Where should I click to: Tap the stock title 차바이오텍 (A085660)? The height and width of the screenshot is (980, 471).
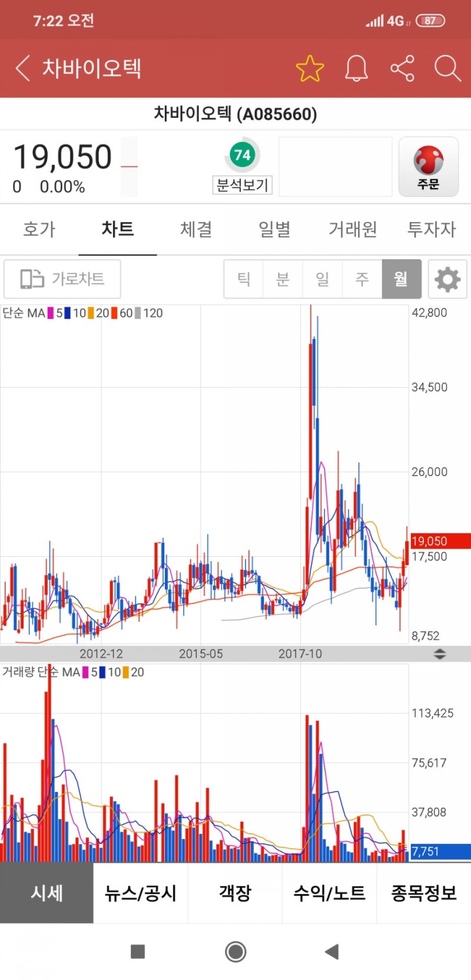pyautogui.click(x=235, y=113)
